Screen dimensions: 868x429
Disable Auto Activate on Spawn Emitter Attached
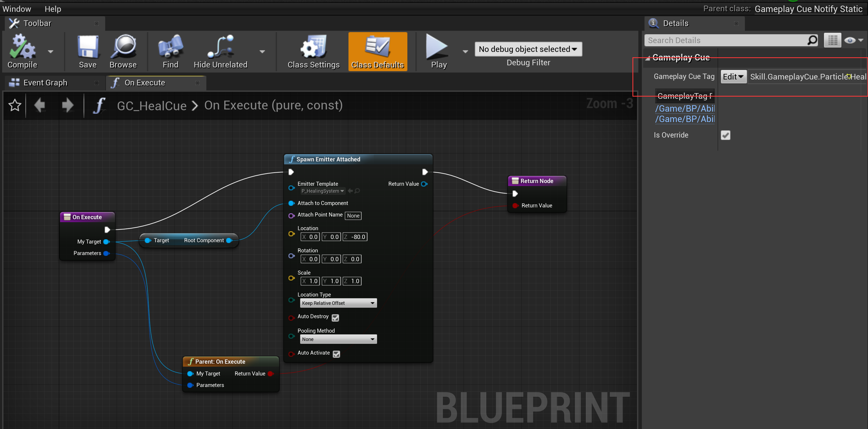(336, 354)
